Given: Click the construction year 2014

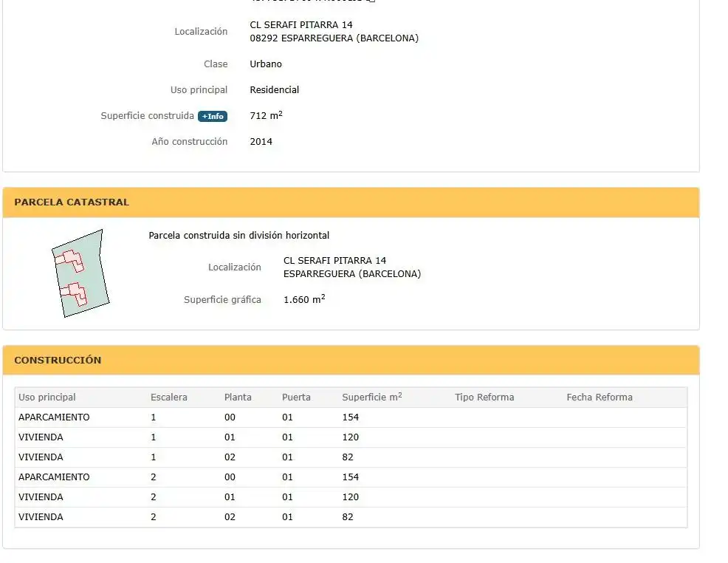Looking at the screenshot, I should click(x=261, y=142).
